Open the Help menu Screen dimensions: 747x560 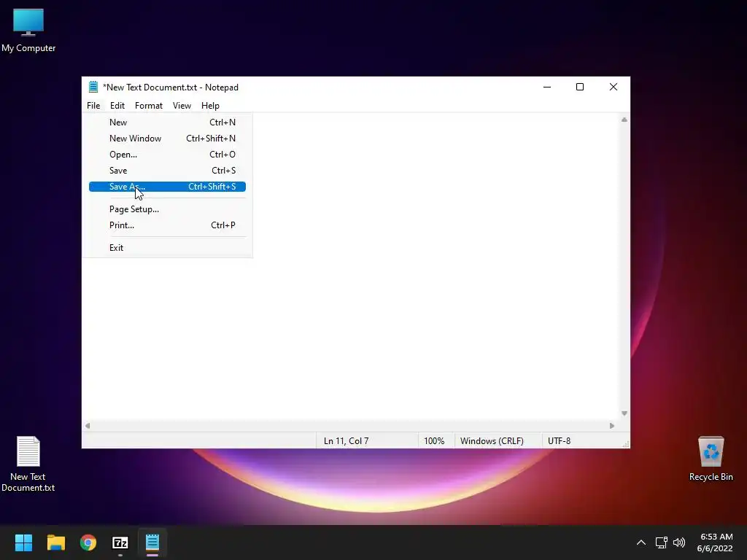[210, 106]
